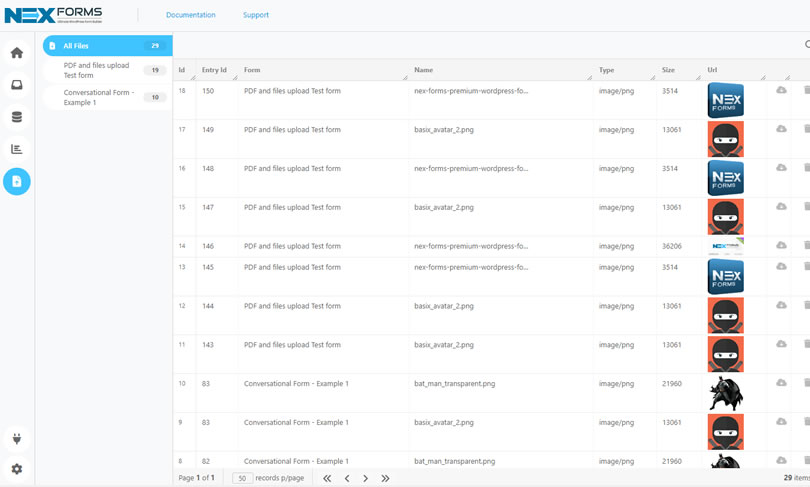Click Conversational Form text in file Id 9 row

296,422
